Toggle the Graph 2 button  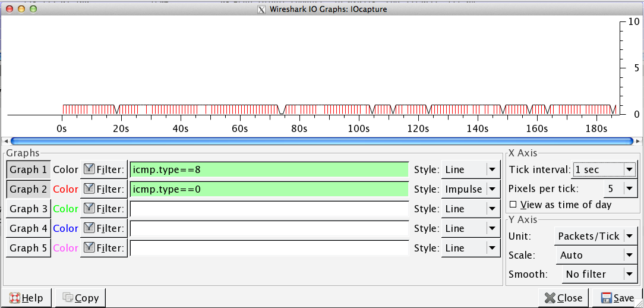click(x=29, y=190)
